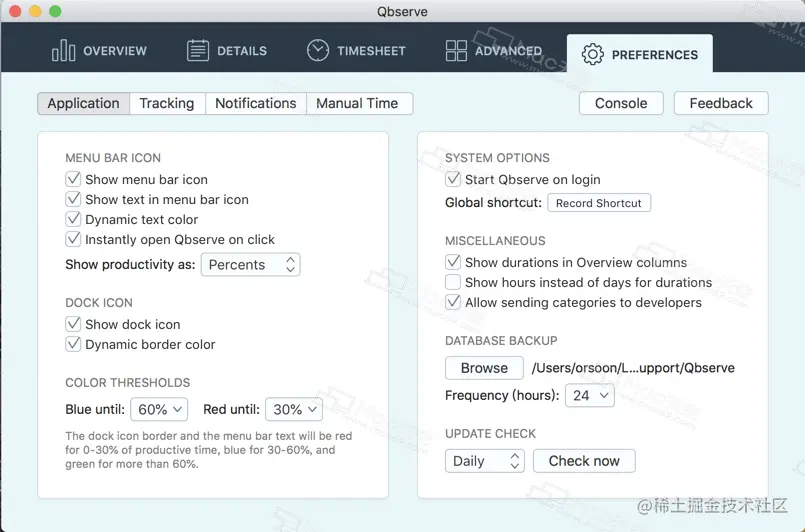Viewport: 805px width, 532px height.
Task: Close the Qbserve window with red button
Action: pos(15,11)
